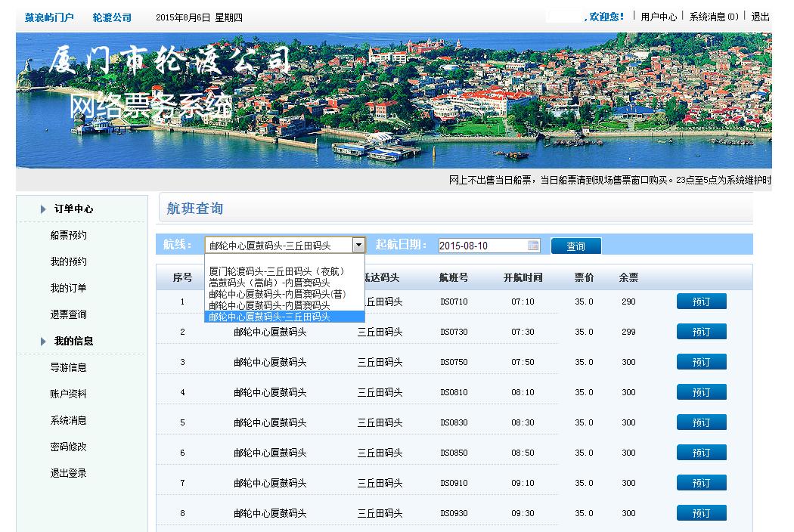Screen dimensions: 794x532
Task: Open 船票预约 in sidebar
Action: (x=68, y=235)
